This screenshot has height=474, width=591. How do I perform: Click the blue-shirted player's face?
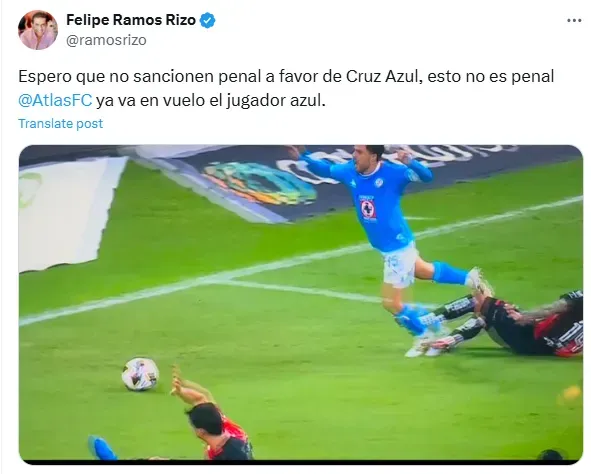pyautogui.click(x=366, y=160)
